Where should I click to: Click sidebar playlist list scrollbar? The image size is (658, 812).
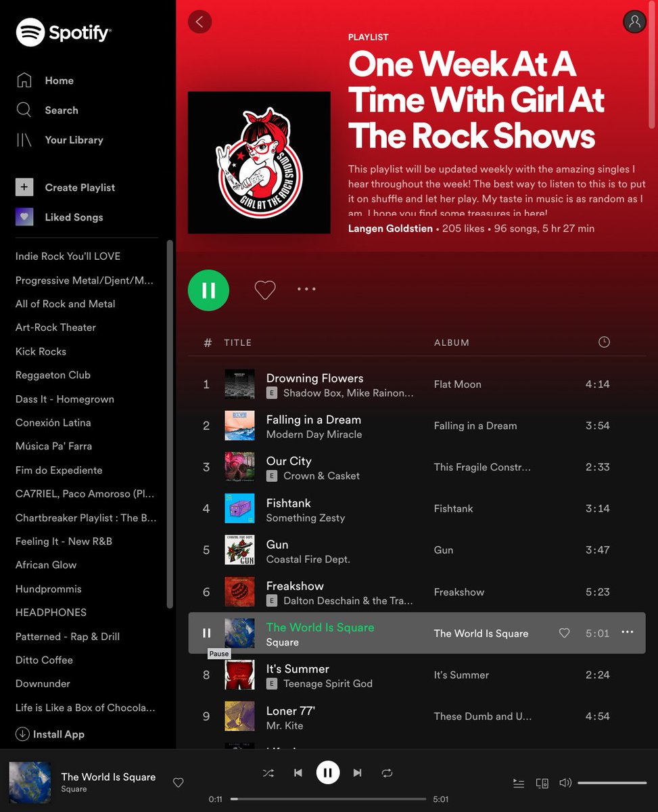170,424
